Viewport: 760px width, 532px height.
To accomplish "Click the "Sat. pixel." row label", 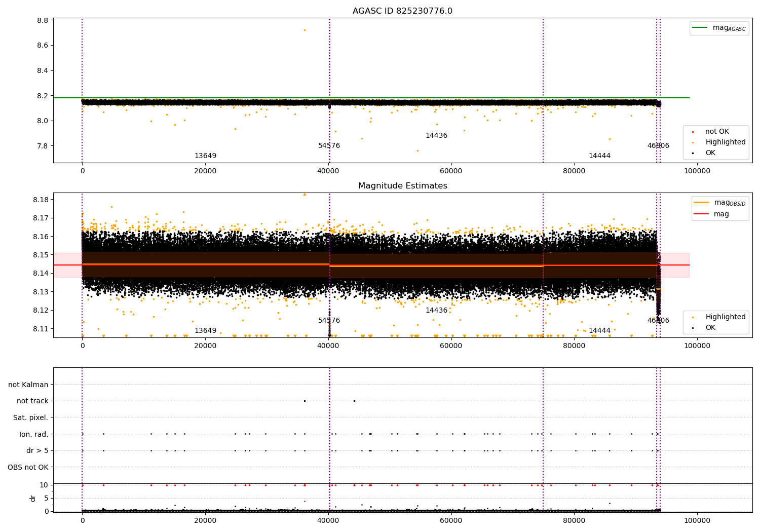I will point(31,417).
